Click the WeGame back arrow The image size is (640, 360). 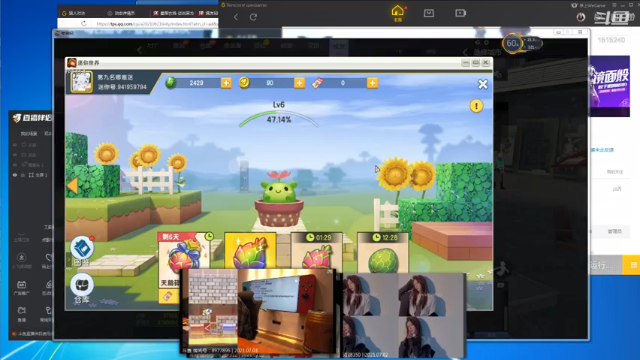[236, 17]
